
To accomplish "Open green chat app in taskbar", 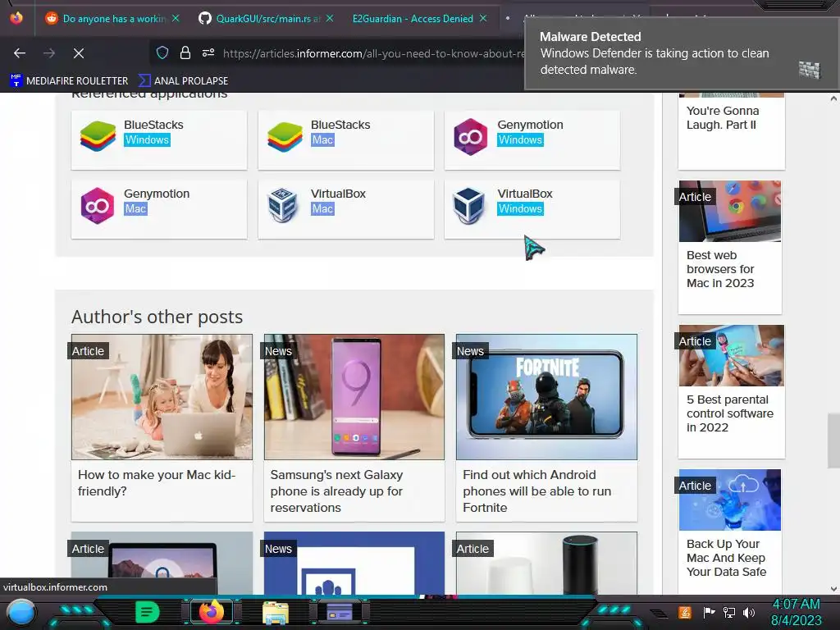I will click(x=148, y=612).
